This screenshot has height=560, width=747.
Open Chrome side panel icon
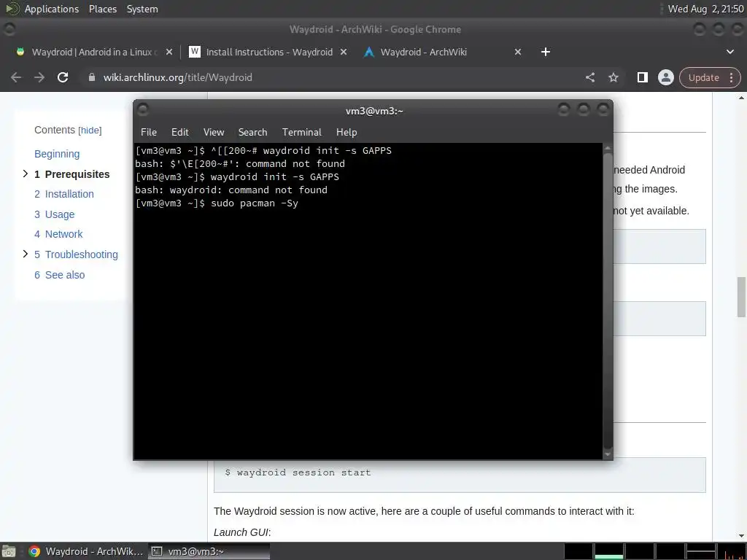(x=642, y=77)
